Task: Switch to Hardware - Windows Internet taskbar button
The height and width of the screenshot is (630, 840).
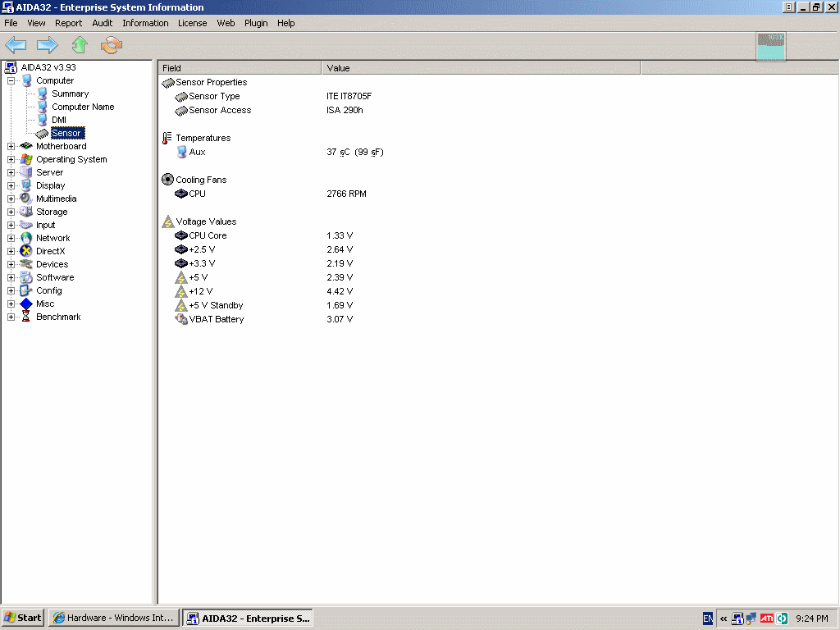Action: [113, 619]
